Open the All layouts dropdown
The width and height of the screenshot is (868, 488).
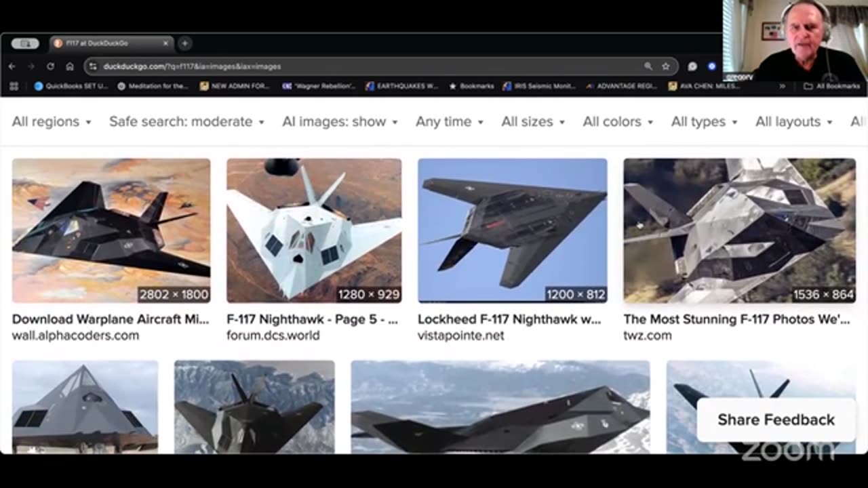795,121
